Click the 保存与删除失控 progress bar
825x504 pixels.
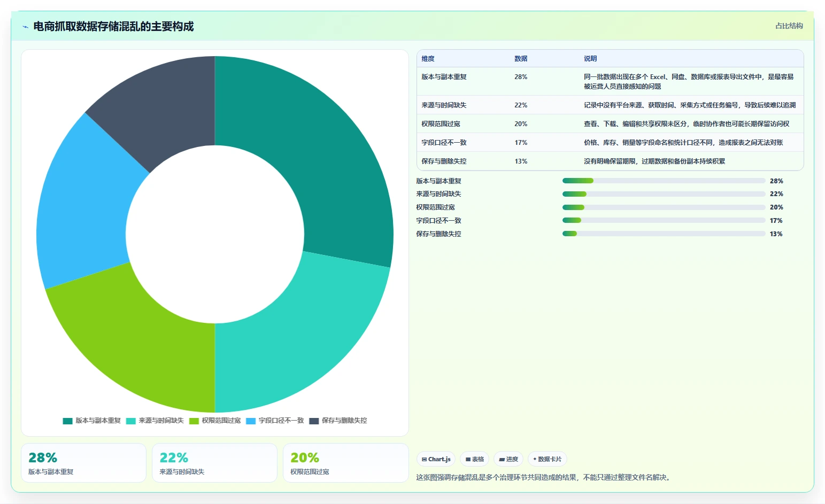[664, 234]
